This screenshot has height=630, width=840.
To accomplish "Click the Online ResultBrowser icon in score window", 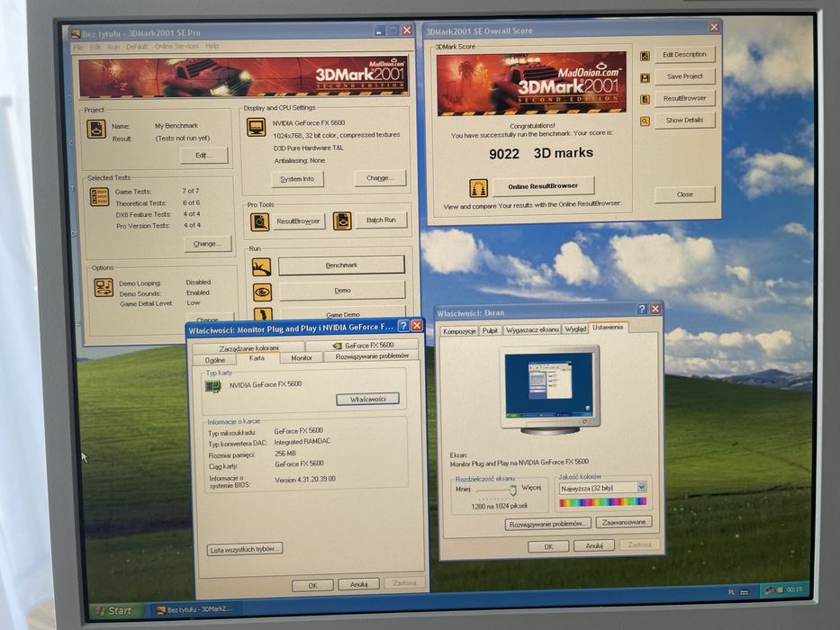I will pyautogui.click(x=478, y=188).
